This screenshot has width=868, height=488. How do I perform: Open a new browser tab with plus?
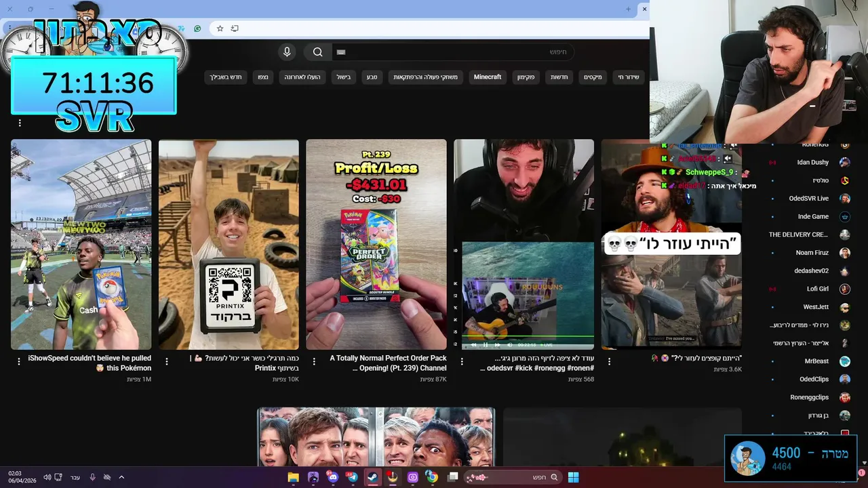click(x=628, y=9)
